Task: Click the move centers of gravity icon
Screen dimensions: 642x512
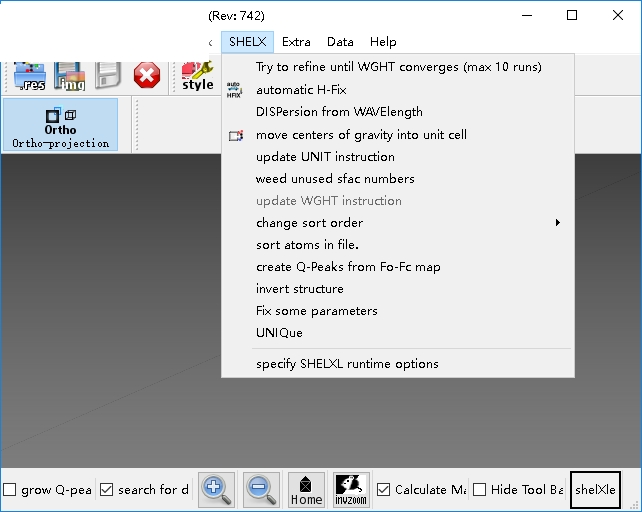Action: click(236, 135)
